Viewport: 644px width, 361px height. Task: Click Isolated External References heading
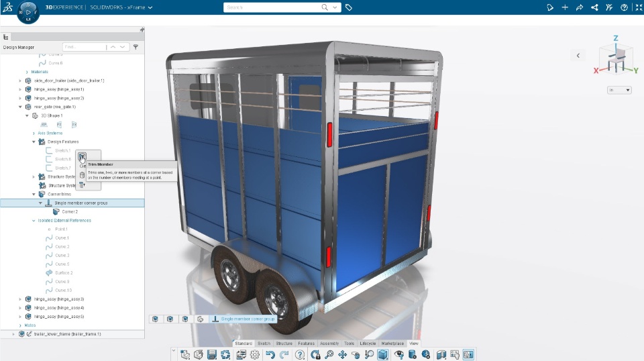point(64,221)
